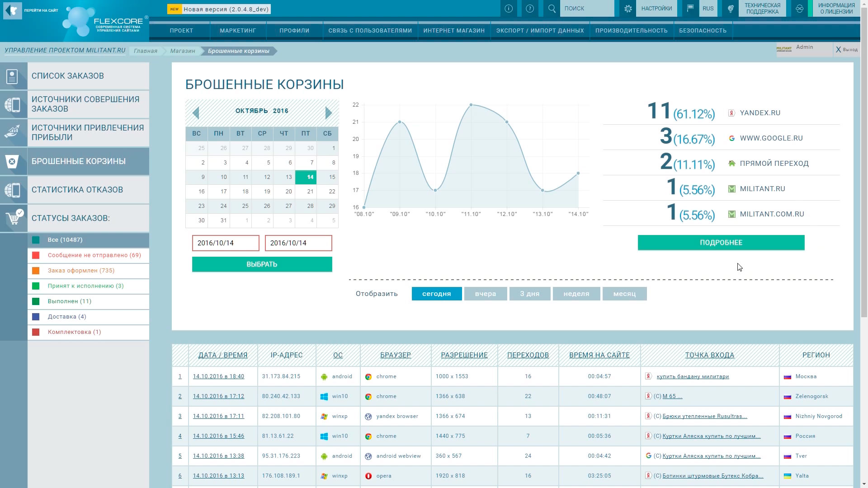The image size is (868, 488).
Task: Click the start date field 2016/10/14
Action: (x=226, y=243)
